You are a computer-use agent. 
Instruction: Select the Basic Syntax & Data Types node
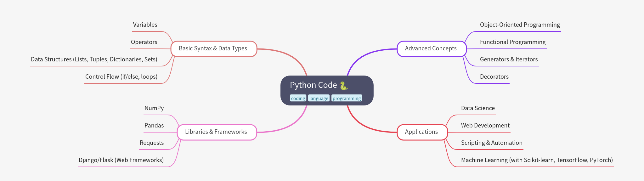point(214,49)
